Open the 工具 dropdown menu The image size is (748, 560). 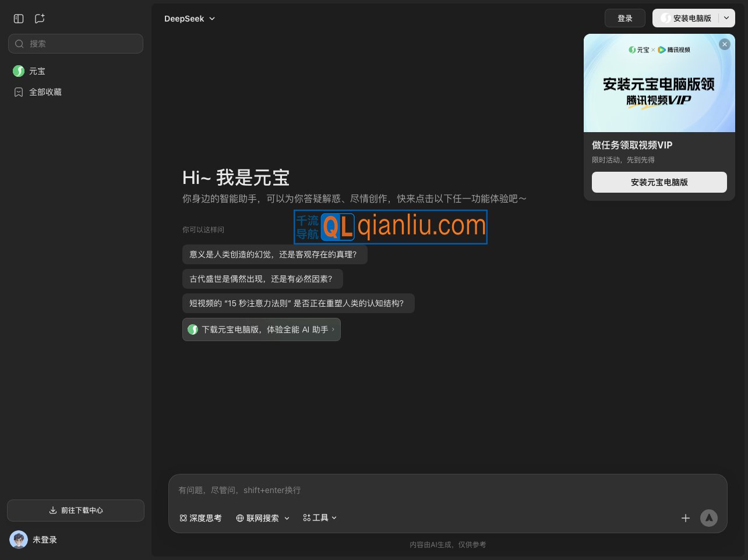[x=320, y=518]
